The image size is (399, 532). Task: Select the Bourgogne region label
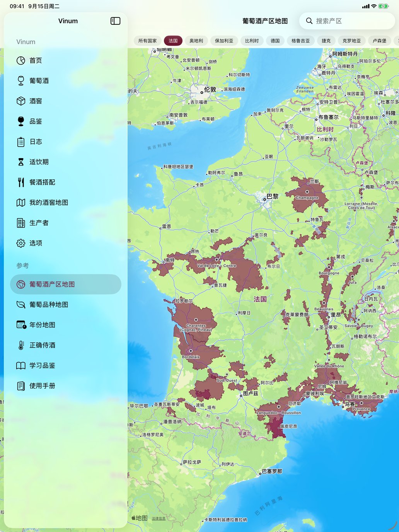(x=329, y=273)
